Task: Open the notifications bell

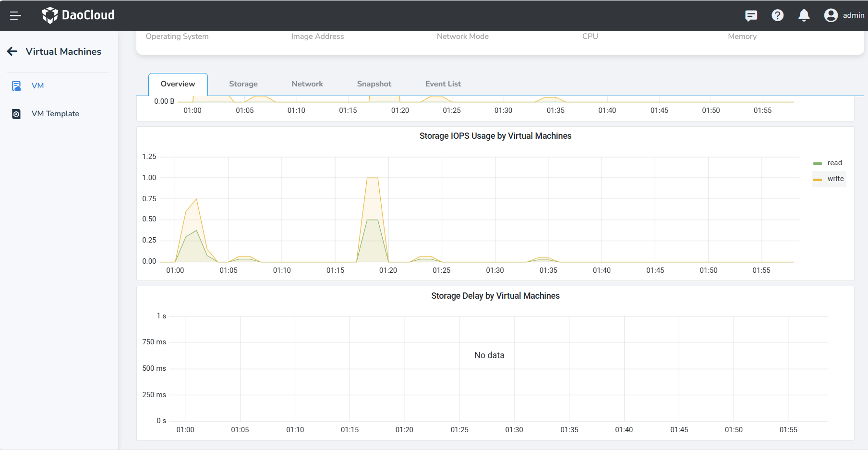Action: point(804,15)
